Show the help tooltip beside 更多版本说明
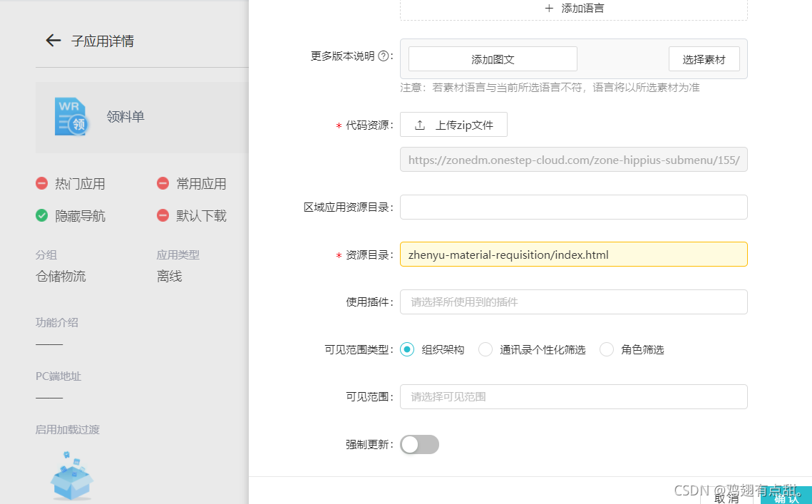812x504 pixels. pyautogui.click(x=384, y=56)
